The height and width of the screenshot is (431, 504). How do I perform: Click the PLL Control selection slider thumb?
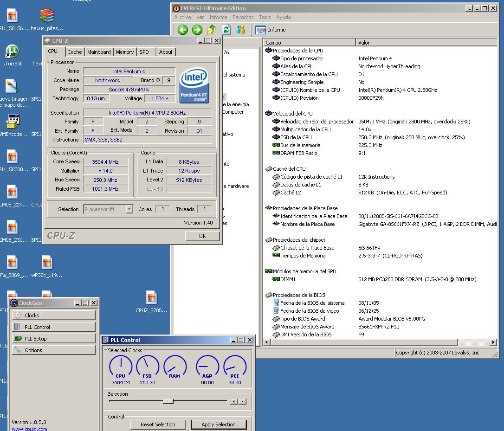coord(168,401)
